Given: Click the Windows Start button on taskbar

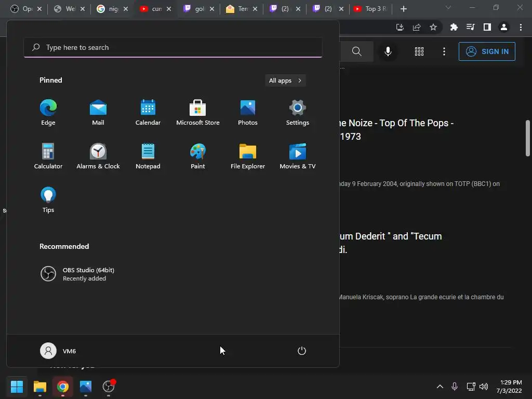Looking at the screenshot, I should pos(17,387).
